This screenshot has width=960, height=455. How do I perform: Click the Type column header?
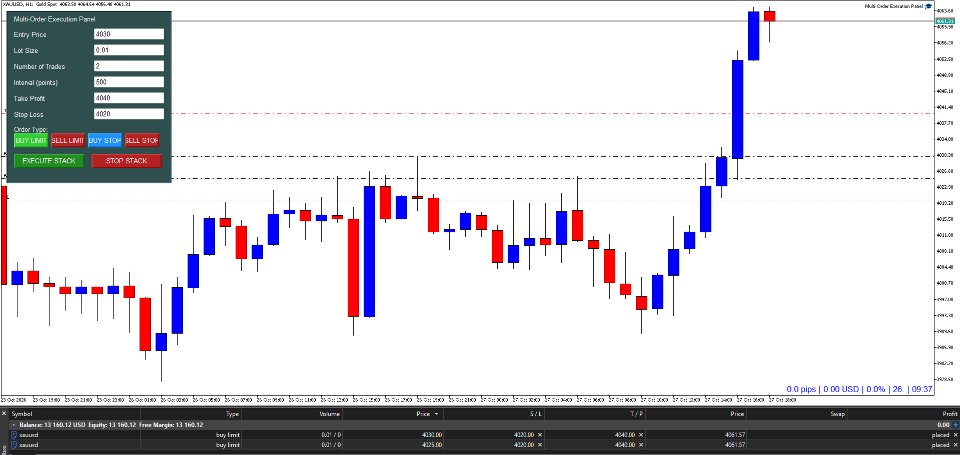233,414
